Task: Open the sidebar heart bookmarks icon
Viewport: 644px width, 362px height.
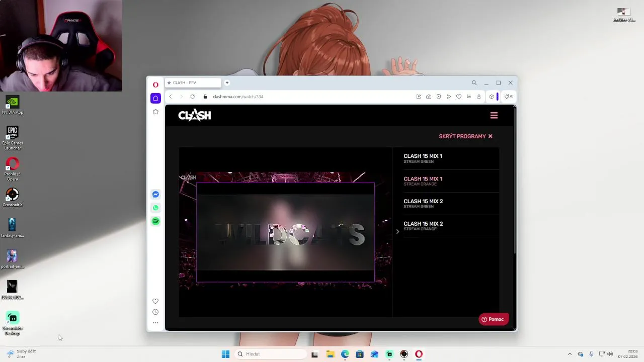Action: 155,301
